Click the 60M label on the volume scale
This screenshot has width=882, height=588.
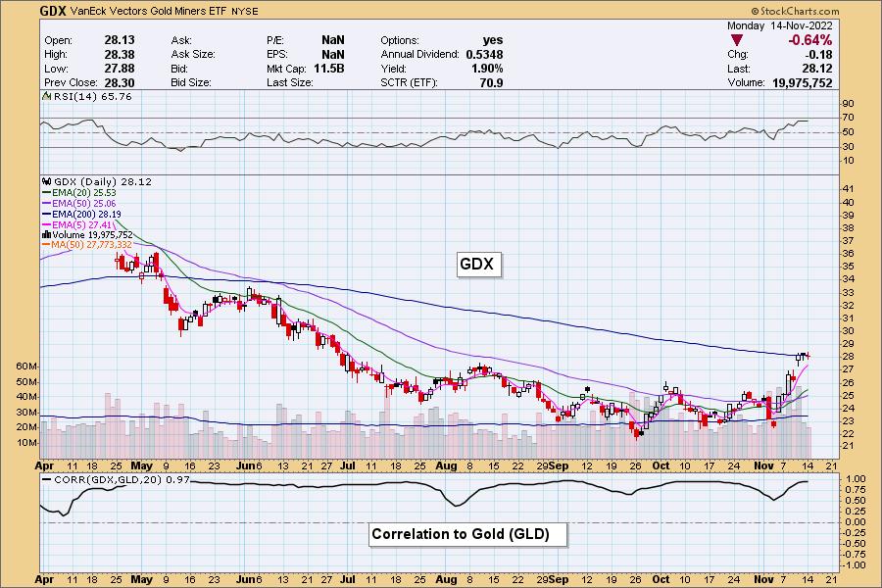point(26,367)
